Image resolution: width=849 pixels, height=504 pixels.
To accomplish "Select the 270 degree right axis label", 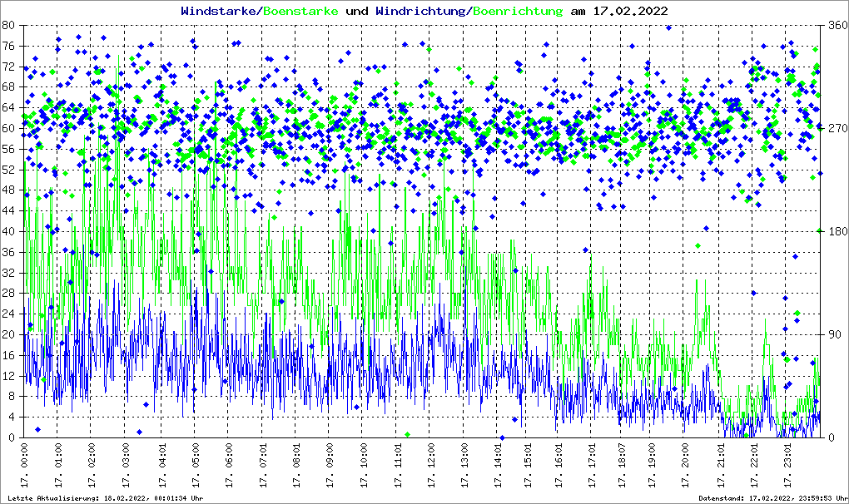I will 837,128.
